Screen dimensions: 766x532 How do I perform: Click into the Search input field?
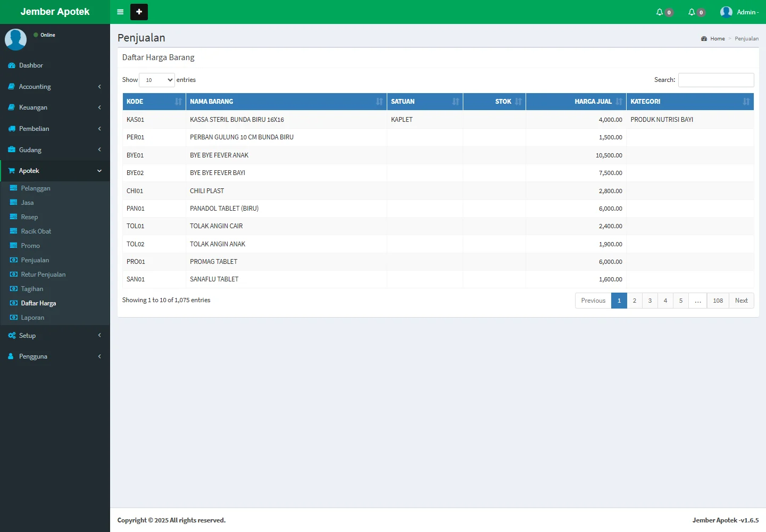715,80
